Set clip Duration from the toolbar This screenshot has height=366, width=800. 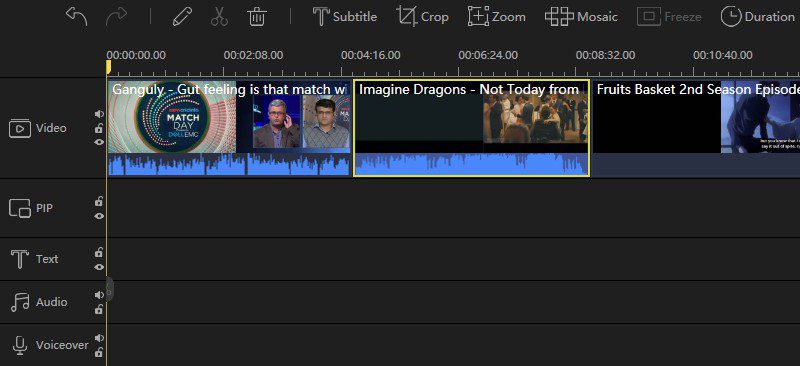click(x=757, y=17)
